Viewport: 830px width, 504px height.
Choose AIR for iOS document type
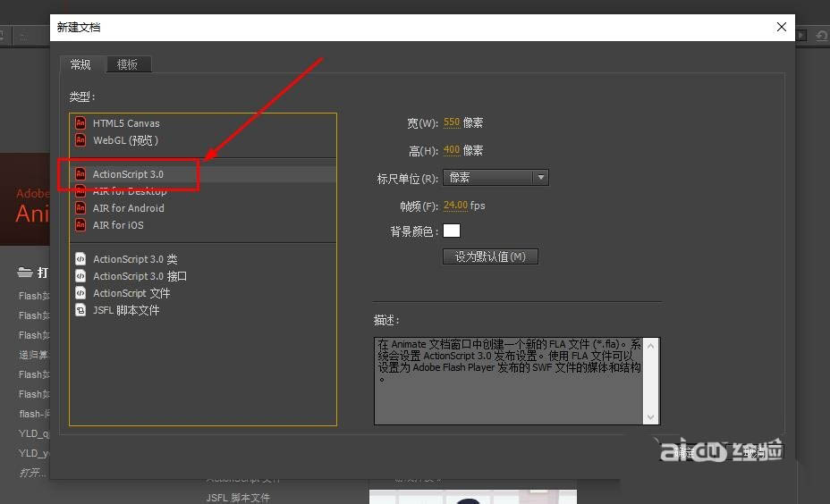point(203,225)
